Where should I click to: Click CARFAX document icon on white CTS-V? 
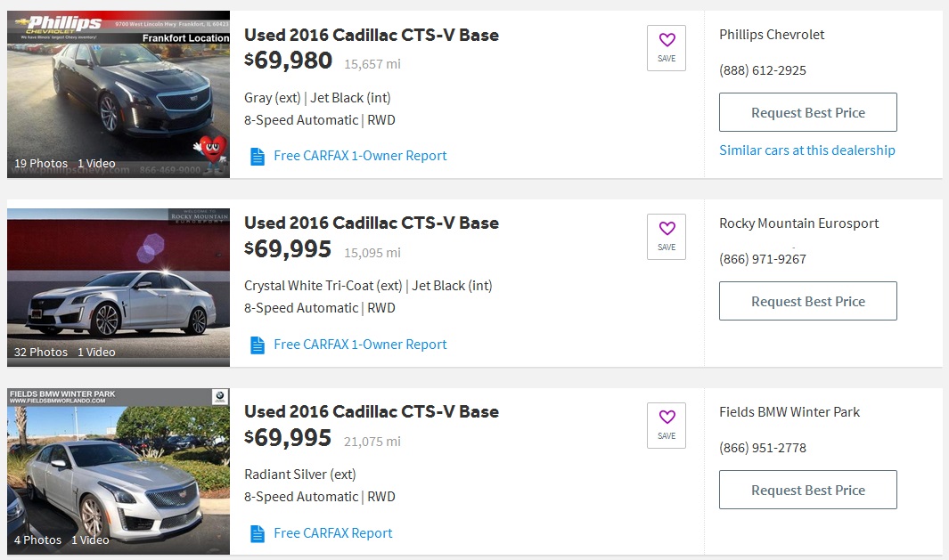[258, 345]
